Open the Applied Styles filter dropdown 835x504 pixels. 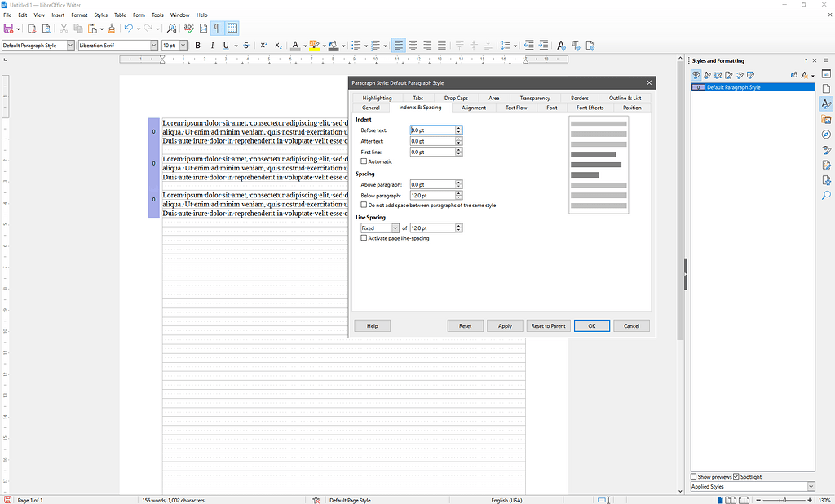click(x=811, y=486)
